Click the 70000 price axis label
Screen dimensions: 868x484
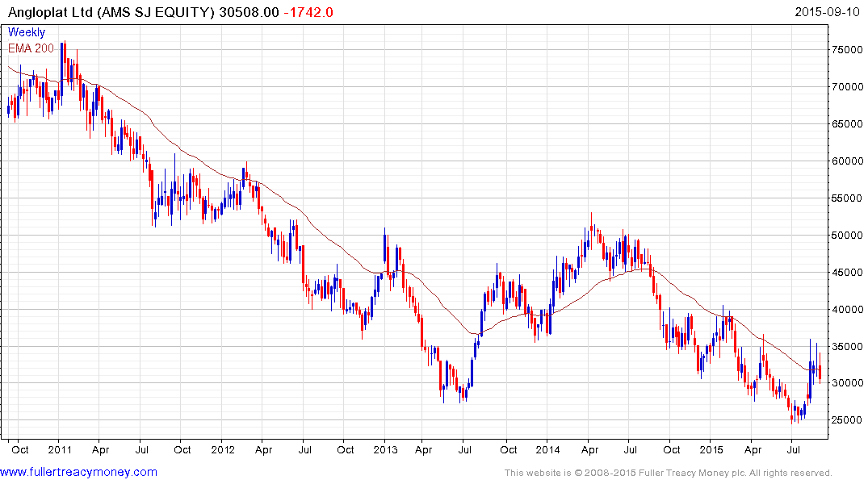(847, 87)
